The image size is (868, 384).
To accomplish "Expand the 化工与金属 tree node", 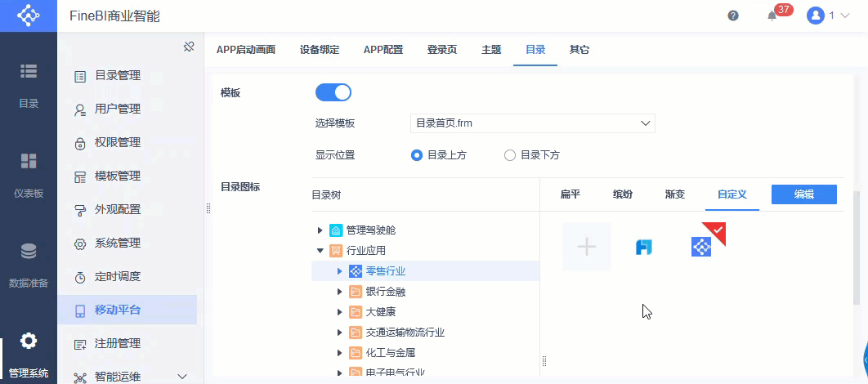I will click(340, 353).
